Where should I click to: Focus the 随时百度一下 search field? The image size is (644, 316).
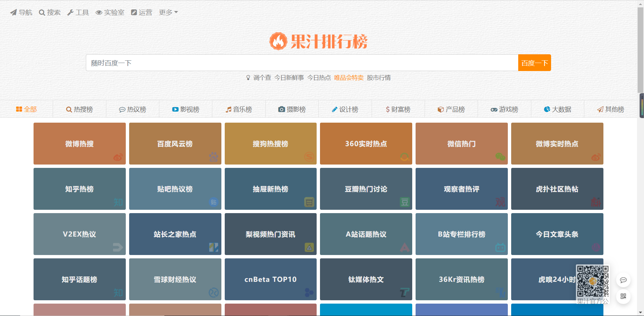pos(302,63)
